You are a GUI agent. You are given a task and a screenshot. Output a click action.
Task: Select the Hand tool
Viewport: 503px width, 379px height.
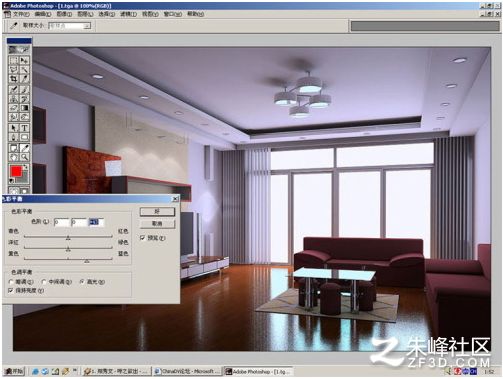(x=14, y=157)
